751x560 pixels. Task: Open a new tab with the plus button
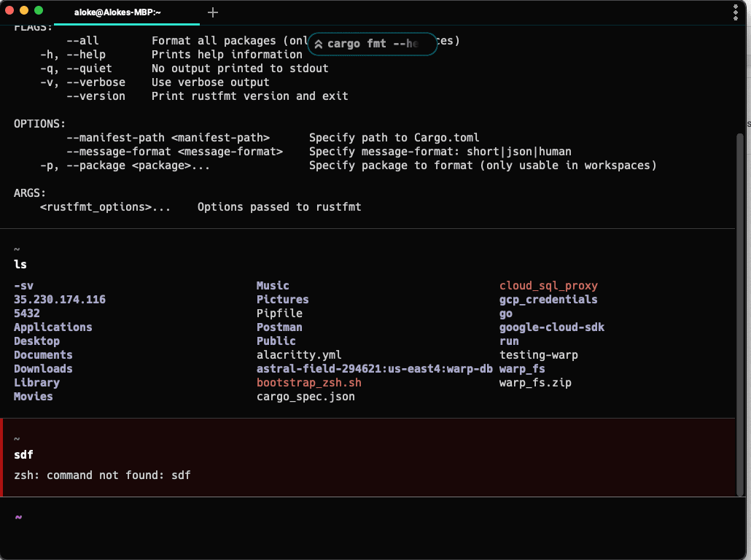[213, 12]
